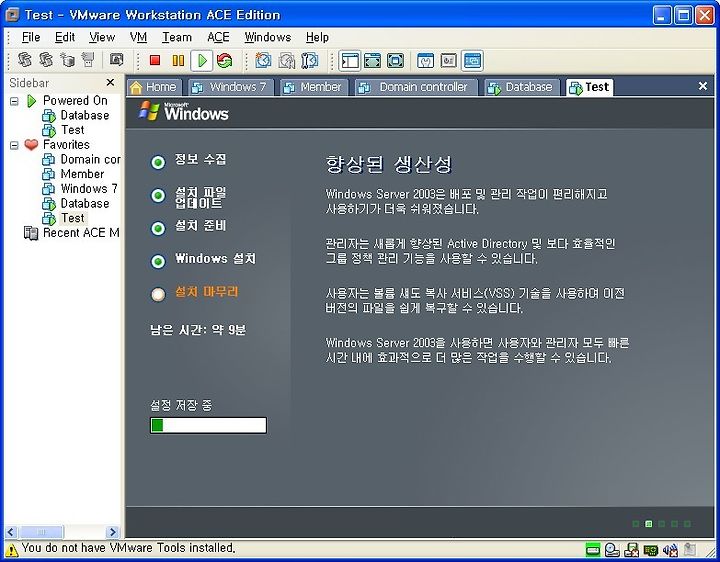
Task: Switch to the Windows 7 tab
Action: (x=230, y=87)
